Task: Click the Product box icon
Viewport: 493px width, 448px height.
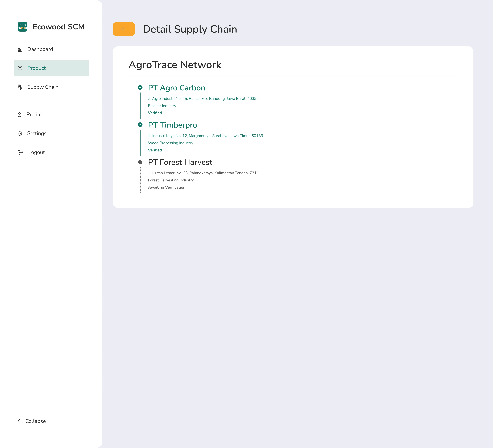Action: 20,68
